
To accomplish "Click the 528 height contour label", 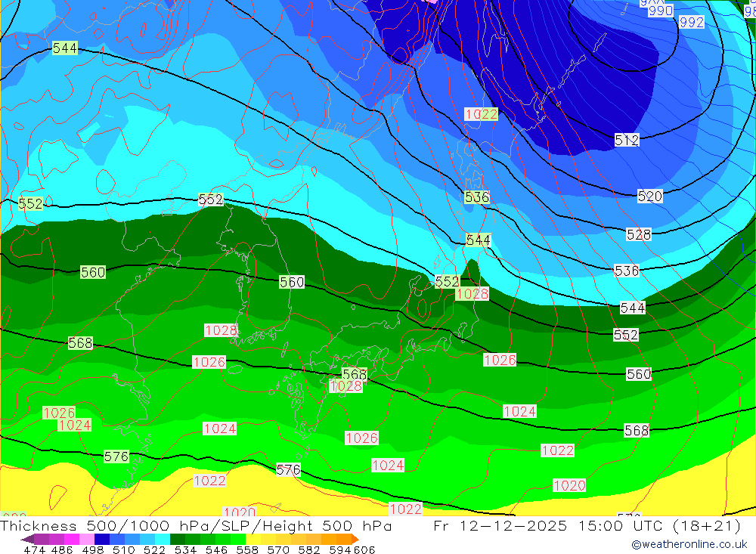I will [x=639, y=234].
